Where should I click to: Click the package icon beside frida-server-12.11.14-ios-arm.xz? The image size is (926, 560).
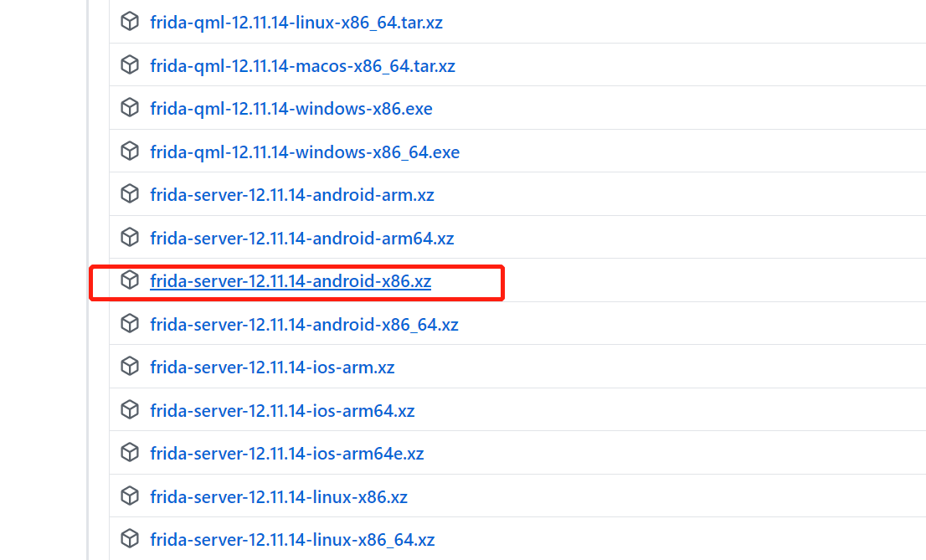pos(130,366)
